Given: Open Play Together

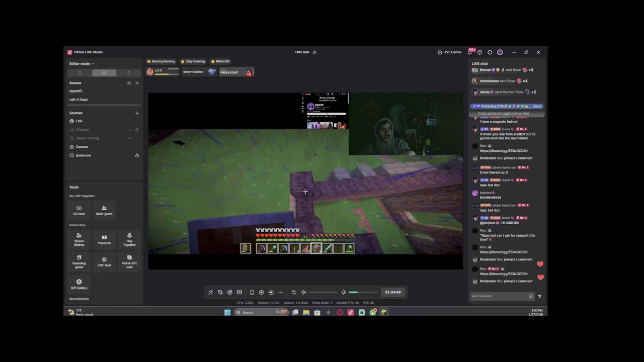Looking at the screenshot, I should coord(129,239).
